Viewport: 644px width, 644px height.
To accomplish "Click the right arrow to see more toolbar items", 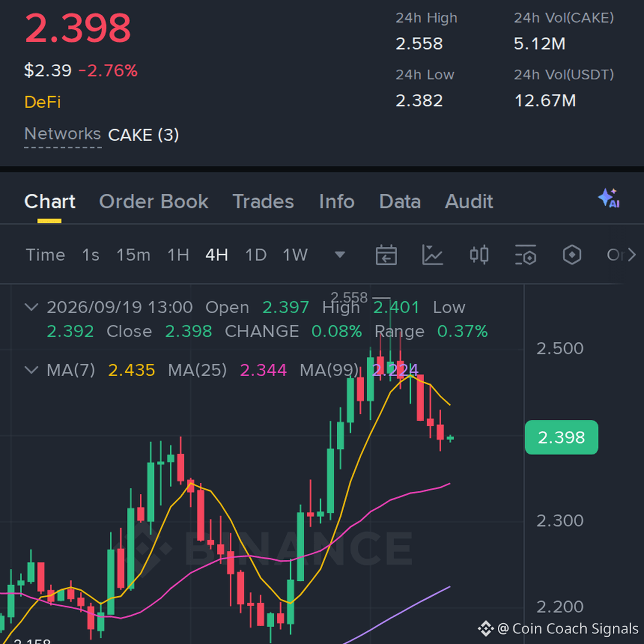I will tap(632, 255).
